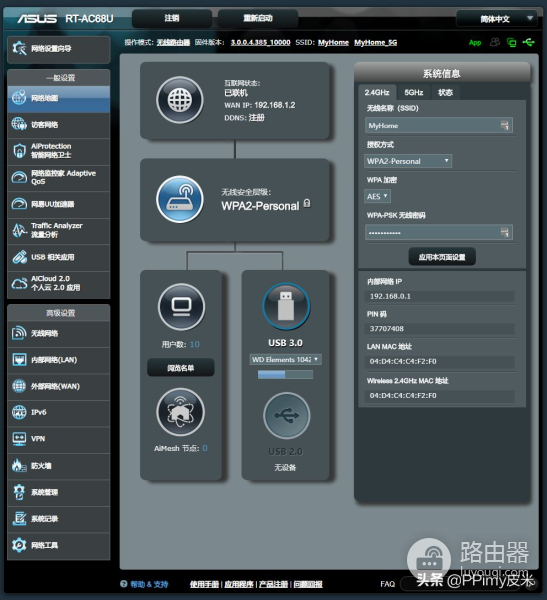547x600 pixels.
Task: Open 网易UU加速器 sidebar icon
Action: (19, 204)
